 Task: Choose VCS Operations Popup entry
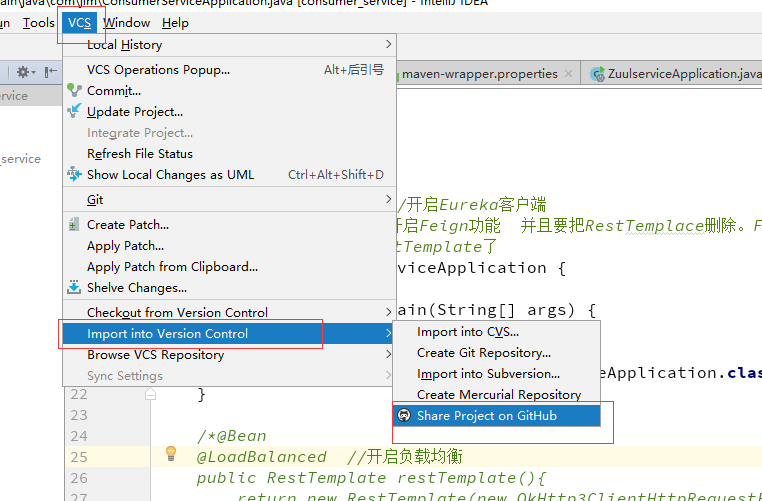coord(229,70)
